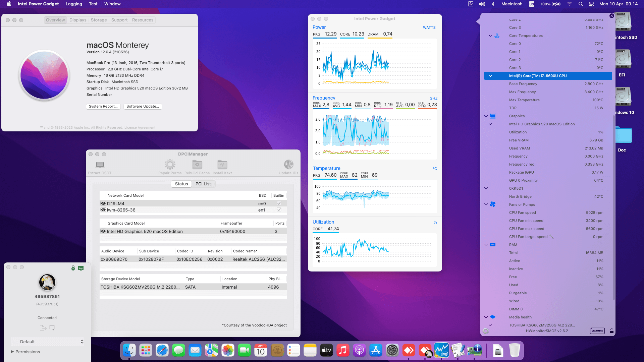The image size is (644, 362).
Task: Click the 2500MHz CPU frequency indicator
Action: pyautogui.click(x=597, y=331)
